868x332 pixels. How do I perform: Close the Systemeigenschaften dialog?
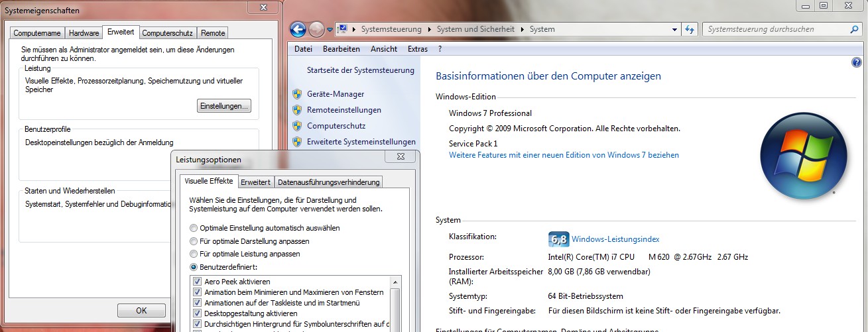click(263, 7)
